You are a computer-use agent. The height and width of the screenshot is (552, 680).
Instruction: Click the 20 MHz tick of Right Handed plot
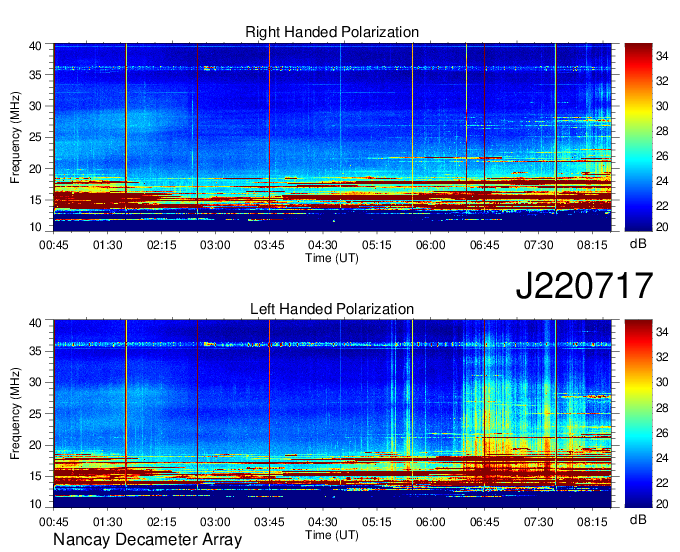[36, 169]
